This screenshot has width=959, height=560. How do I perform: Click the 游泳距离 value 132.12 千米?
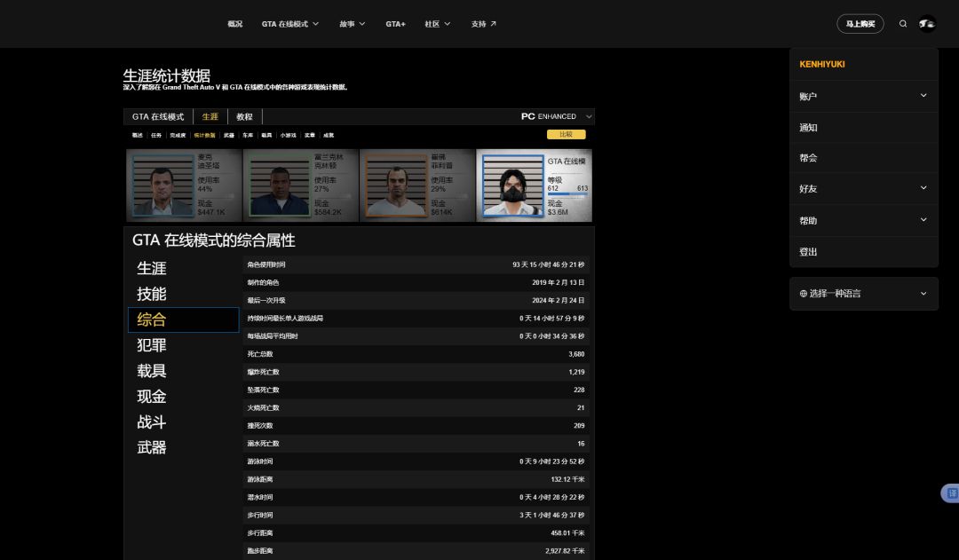click(567, 479)
